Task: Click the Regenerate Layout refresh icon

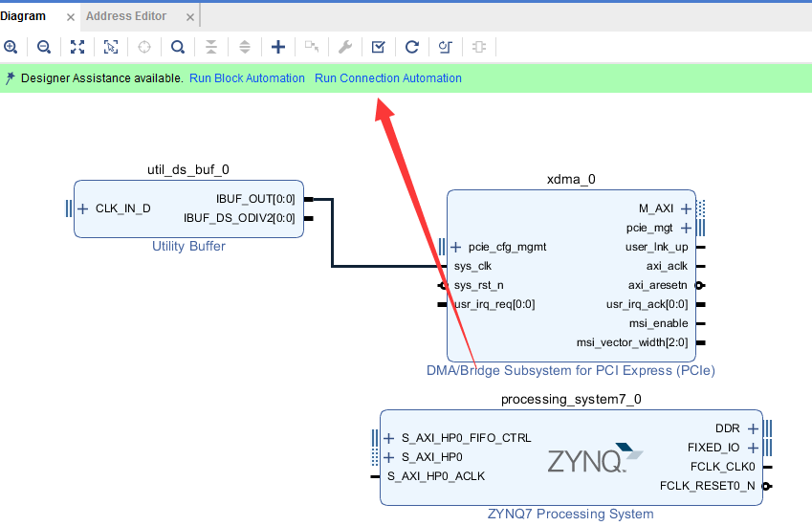Action: (x=412, y=47)
